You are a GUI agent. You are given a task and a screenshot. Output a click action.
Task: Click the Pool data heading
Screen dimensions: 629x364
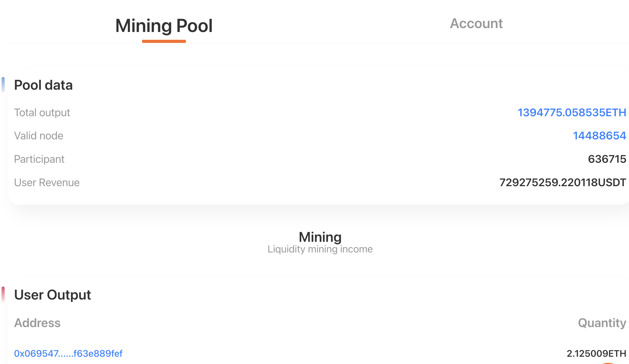coord(43,85)
